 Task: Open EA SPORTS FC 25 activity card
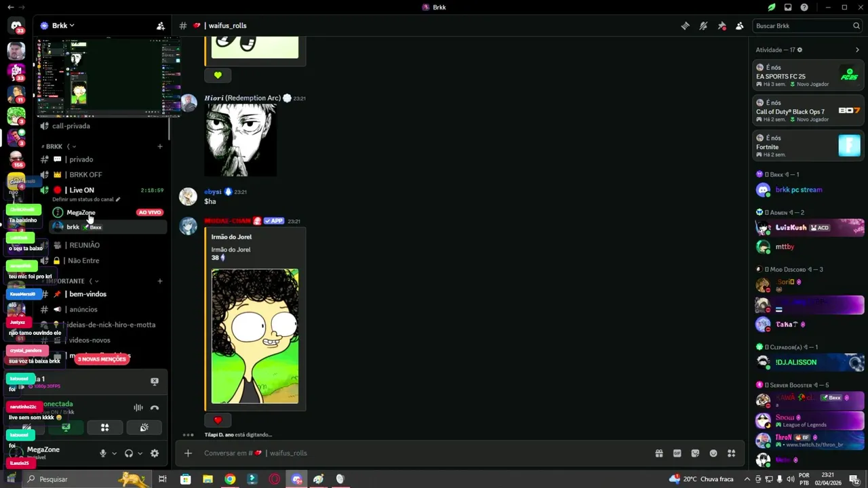pos(808,75)
